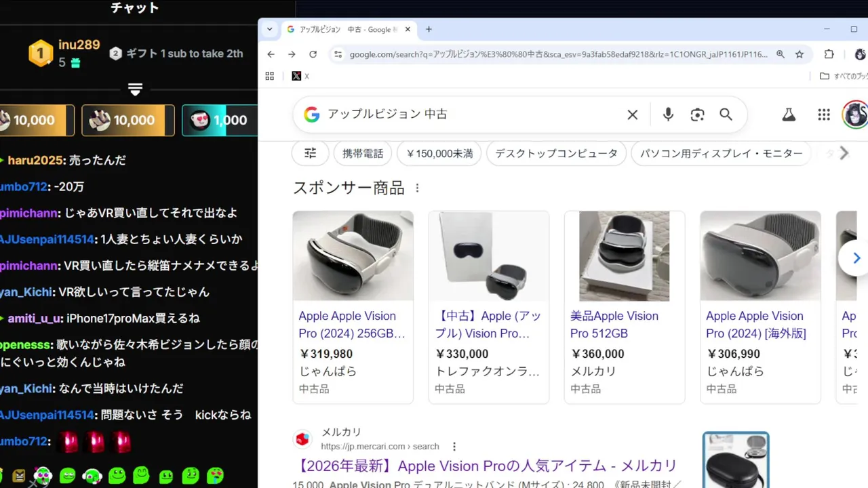Open the メルカリ result three-dot menu
Viewport: 868px width, 488px height.
(454, 447)
